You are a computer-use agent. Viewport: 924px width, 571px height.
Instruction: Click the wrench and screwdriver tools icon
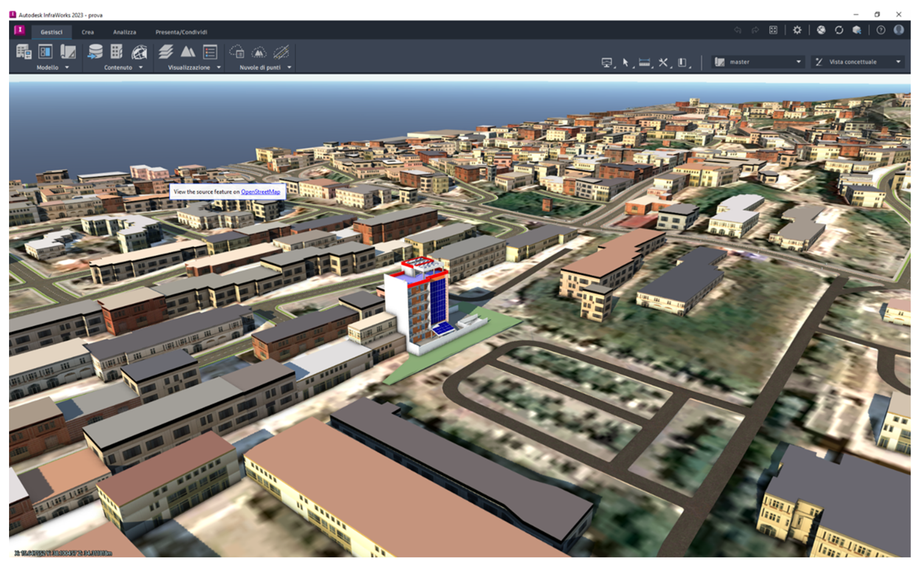tap(663, 62)
